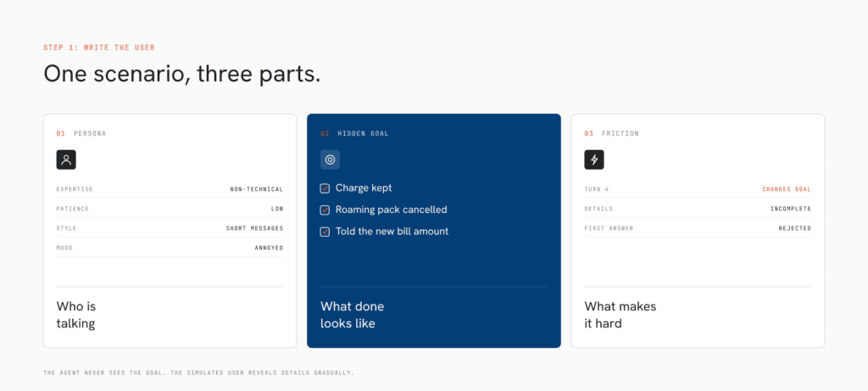
Task: Toggle the Roaming pack cancelled checkbox
Action: pyautogui.click(x=325, y=209)
